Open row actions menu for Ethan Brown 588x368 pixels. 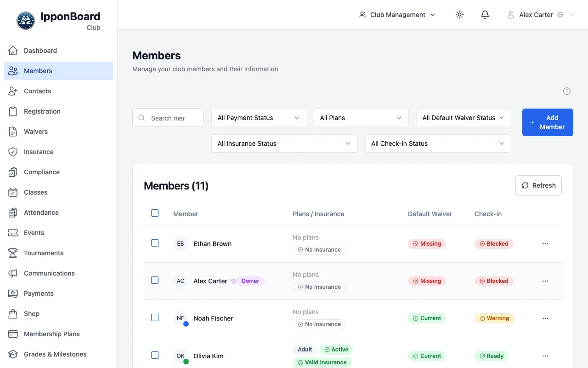click(x=545, y=244)
